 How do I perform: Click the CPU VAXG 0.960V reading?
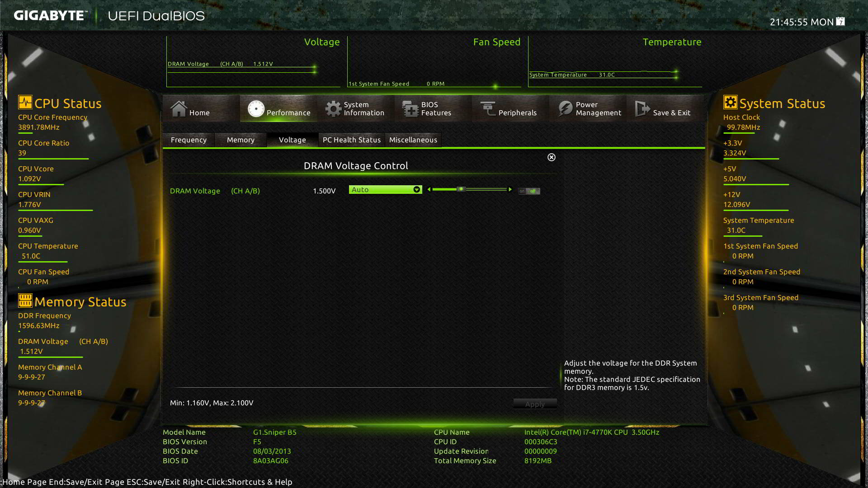tap(29, 230)
